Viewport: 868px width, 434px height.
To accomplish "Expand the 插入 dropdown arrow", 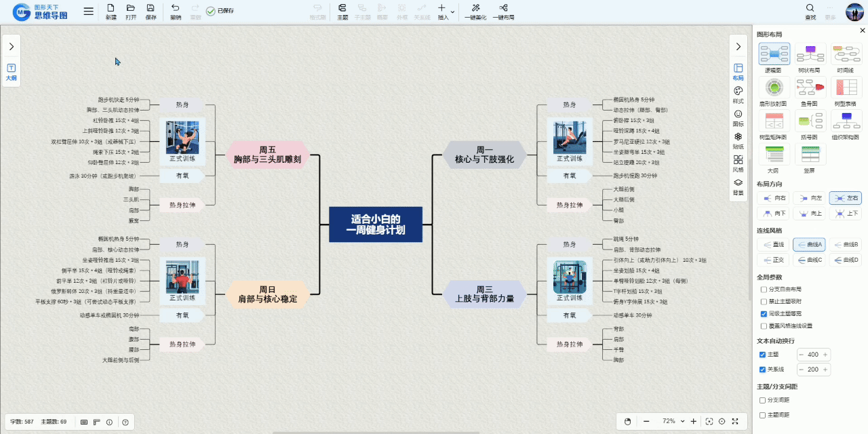I will click(x=453, y=12).
